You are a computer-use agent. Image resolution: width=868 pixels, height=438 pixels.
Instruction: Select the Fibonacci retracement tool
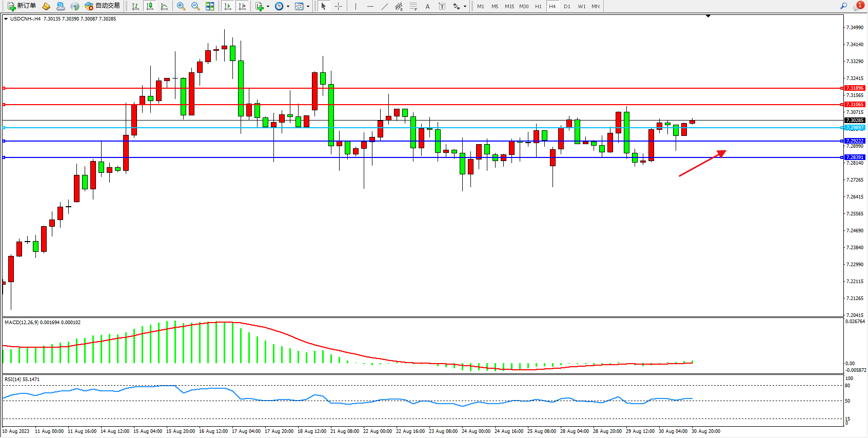pos(413,6)
